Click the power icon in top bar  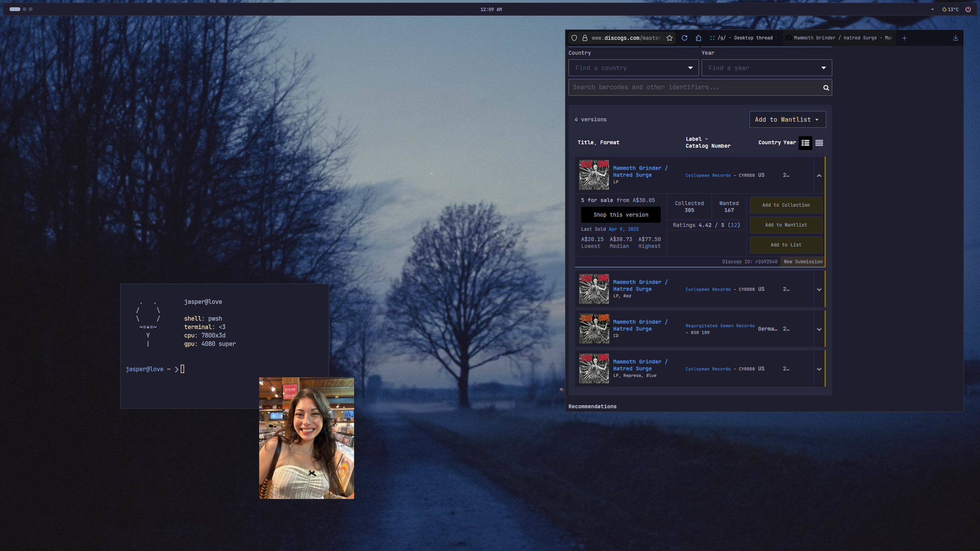968,10
